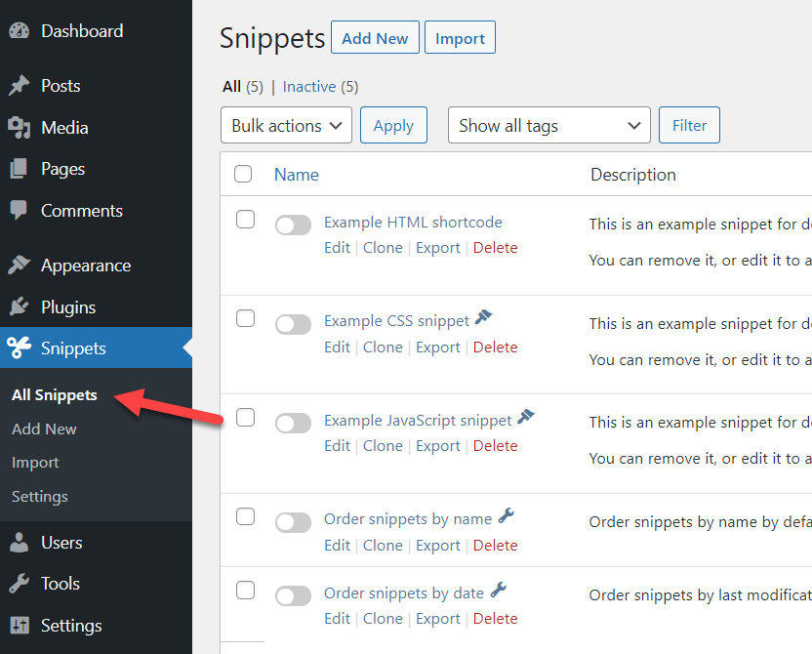812x654 pixels.
Task: Click the Posts pushpin icon
Action: 20,86
